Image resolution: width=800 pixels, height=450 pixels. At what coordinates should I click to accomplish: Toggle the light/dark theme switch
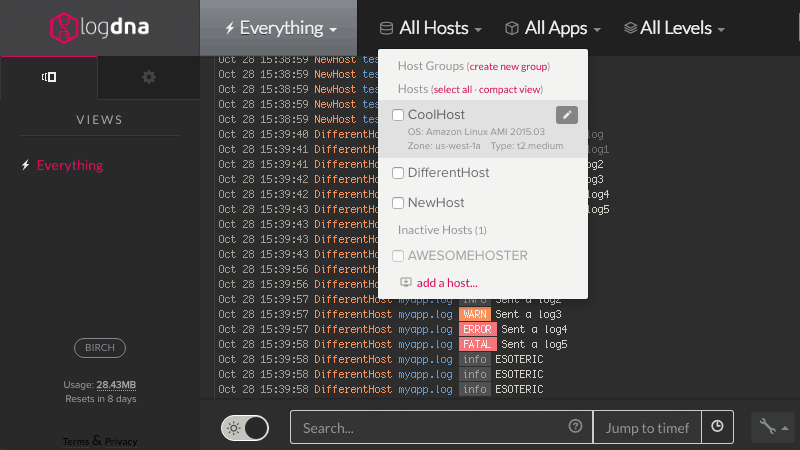point(245,428)
